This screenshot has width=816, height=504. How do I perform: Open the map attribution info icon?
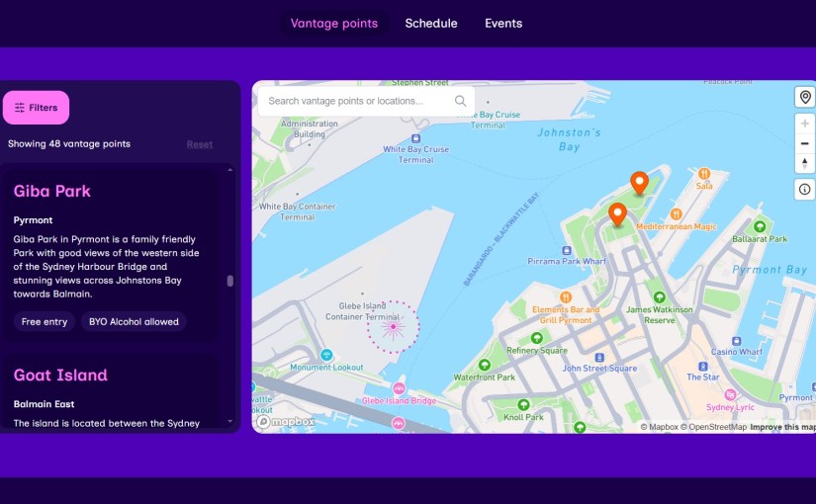(x=804, y=189)
